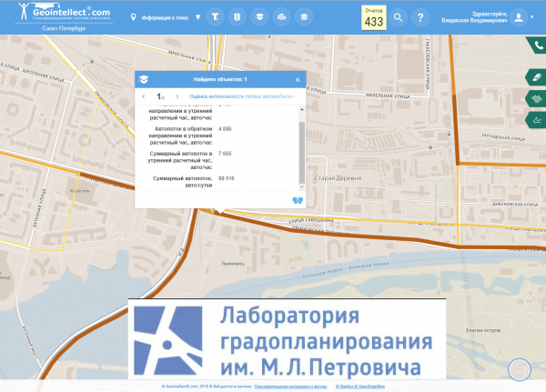Click page number 1 in popup navigation
Viewport: 546px width, 392px height.
[x=159, y=96]
